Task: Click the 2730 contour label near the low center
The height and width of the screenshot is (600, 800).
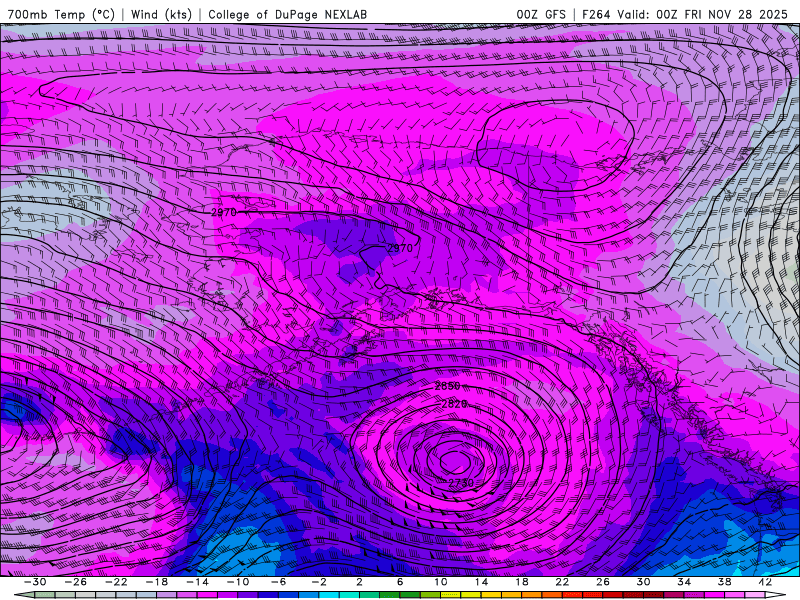Action: 461,483
